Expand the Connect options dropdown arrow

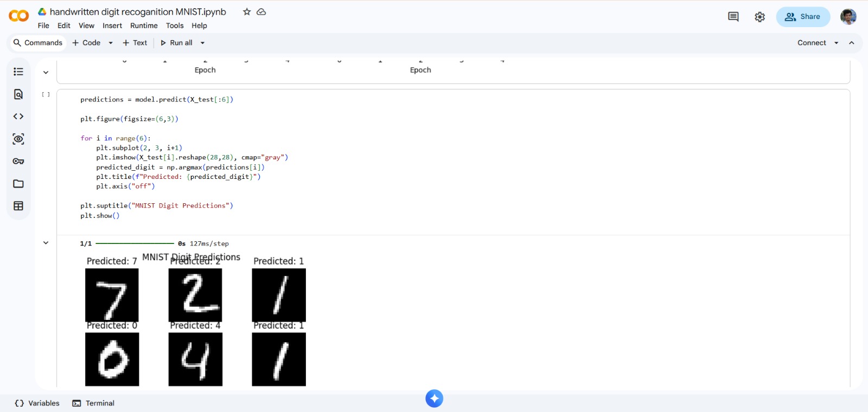(x=836, y=43)
